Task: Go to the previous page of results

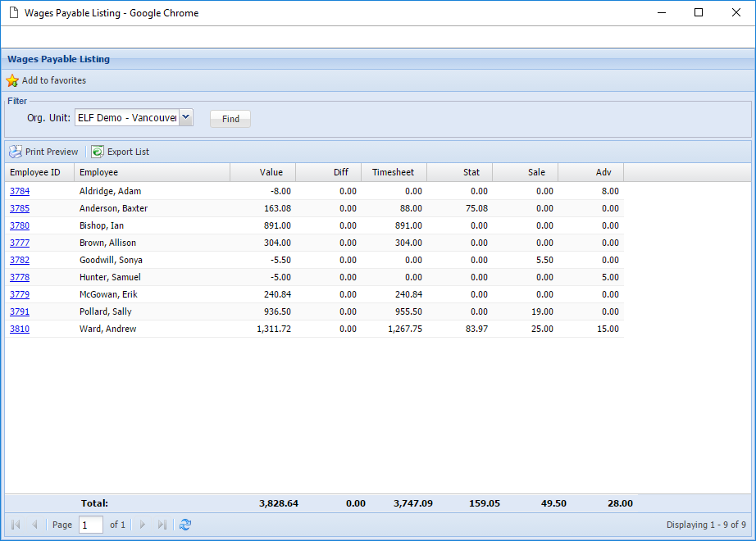Action: pyautogui.click(x=34, y=525)
